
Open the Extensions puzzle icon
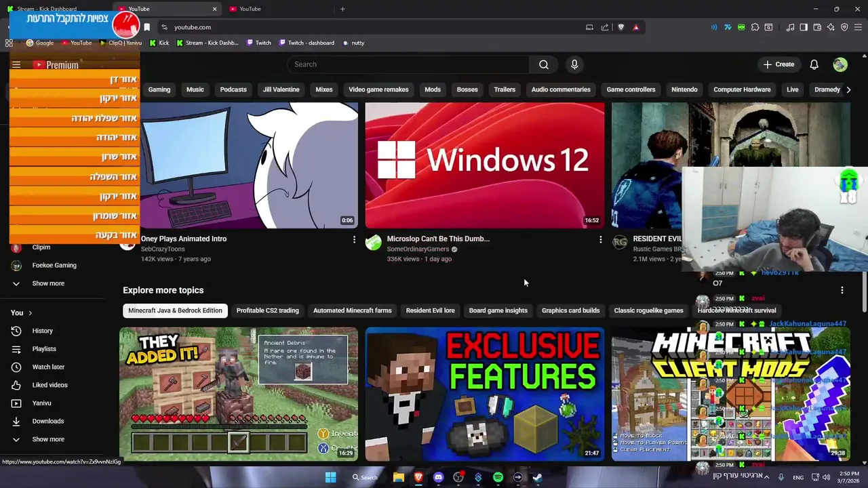(755, 27)
